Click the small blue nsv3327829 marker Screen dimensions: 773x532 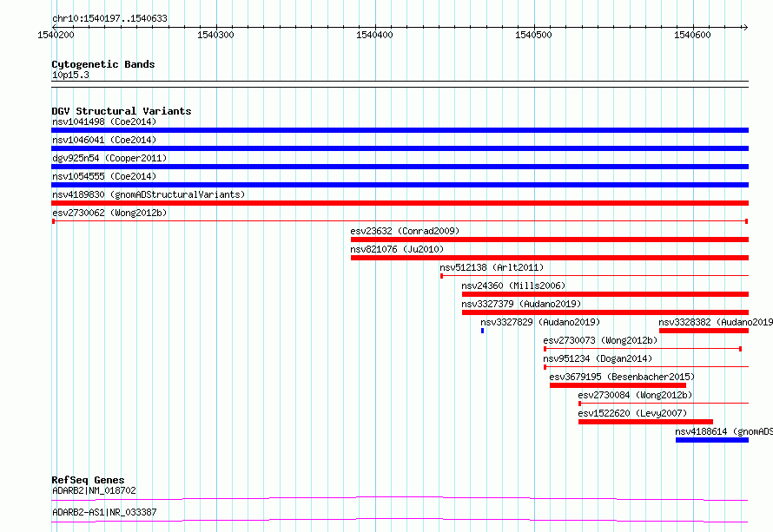[483, 331]
